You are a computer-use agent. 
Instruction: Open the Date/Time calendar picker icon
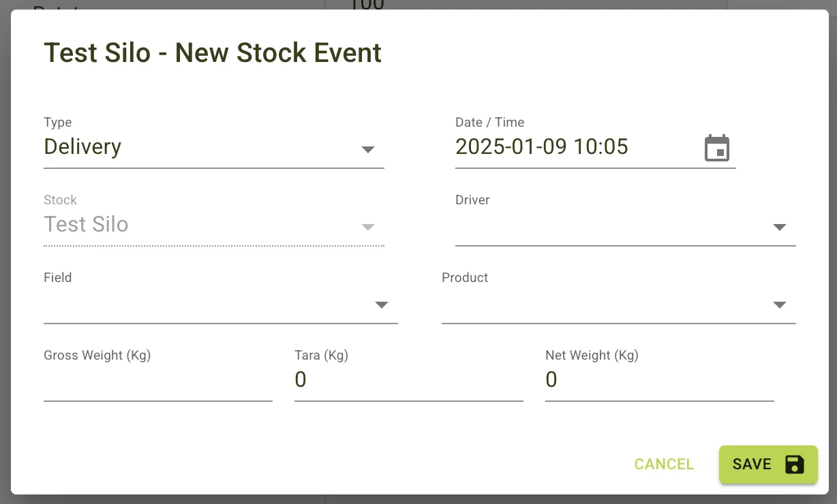[x=717, y=147]
